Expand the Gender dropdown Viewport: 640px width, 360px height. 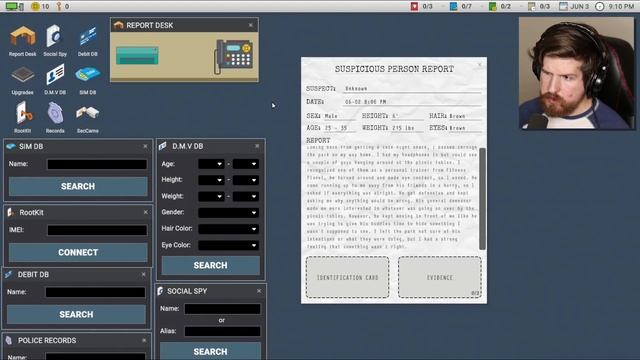pos(228,212)
